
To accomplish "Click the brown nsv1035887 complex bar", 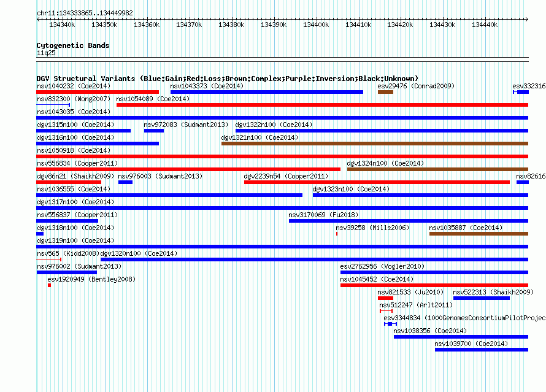I will tap(479, 234).
